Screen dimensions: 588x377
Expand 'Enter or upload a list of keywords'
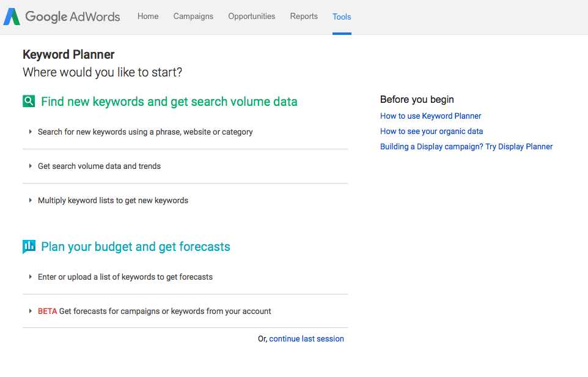(125, 277)
